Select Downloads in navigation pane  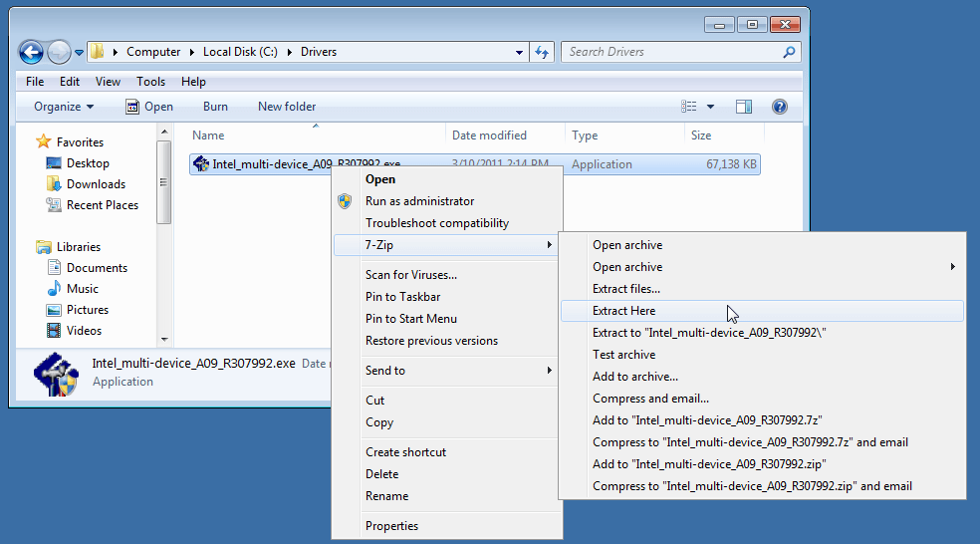pyautogui.click(x=87, y=184)
